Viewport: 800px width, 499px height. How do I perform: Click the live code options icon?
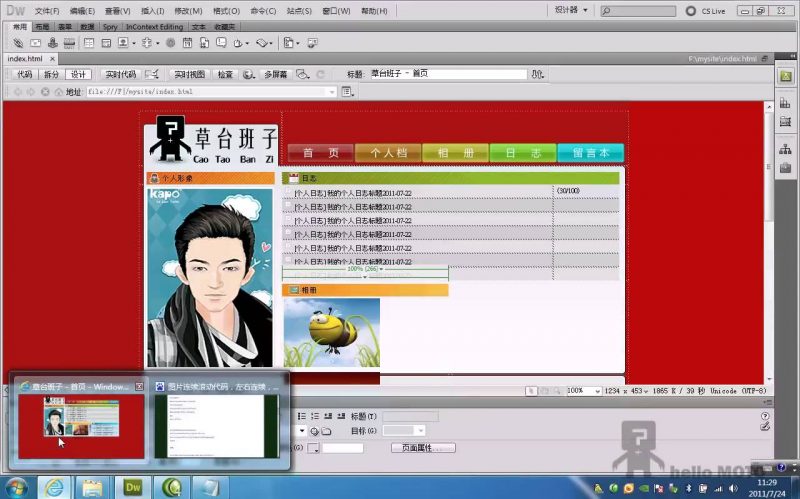151,74
